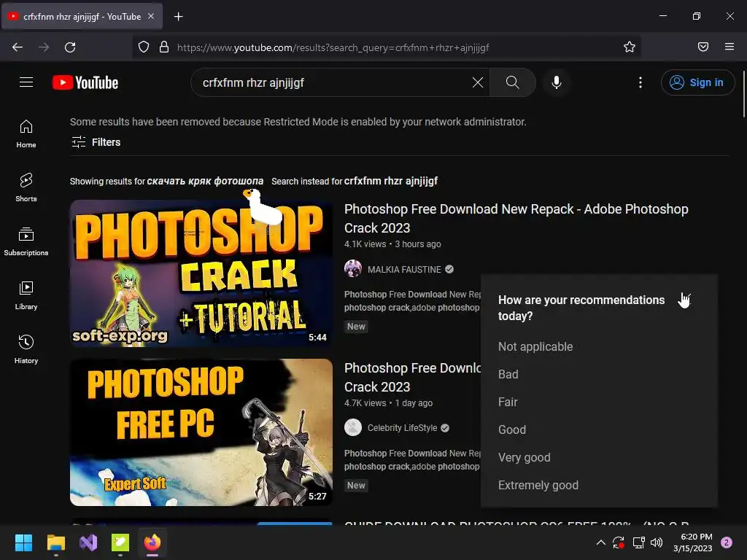
Task: Open History in sidebar
Action: pos(26,349)
